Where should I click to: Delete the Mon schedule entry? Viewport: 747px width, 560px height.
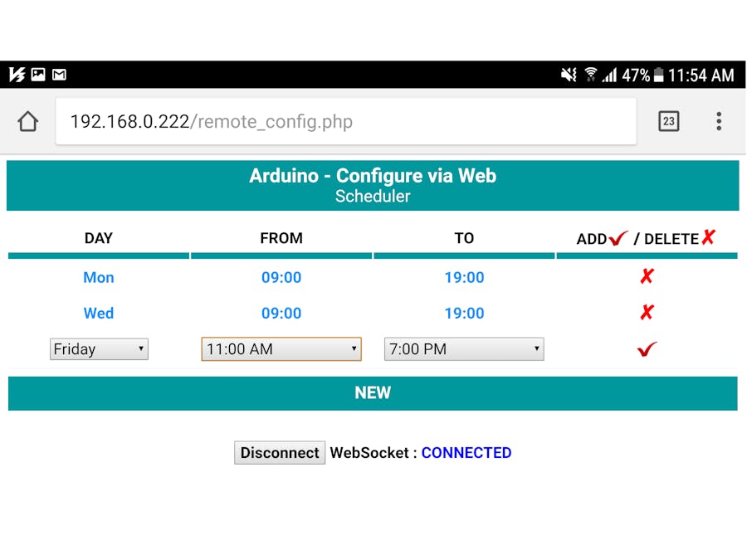[647, 277]
